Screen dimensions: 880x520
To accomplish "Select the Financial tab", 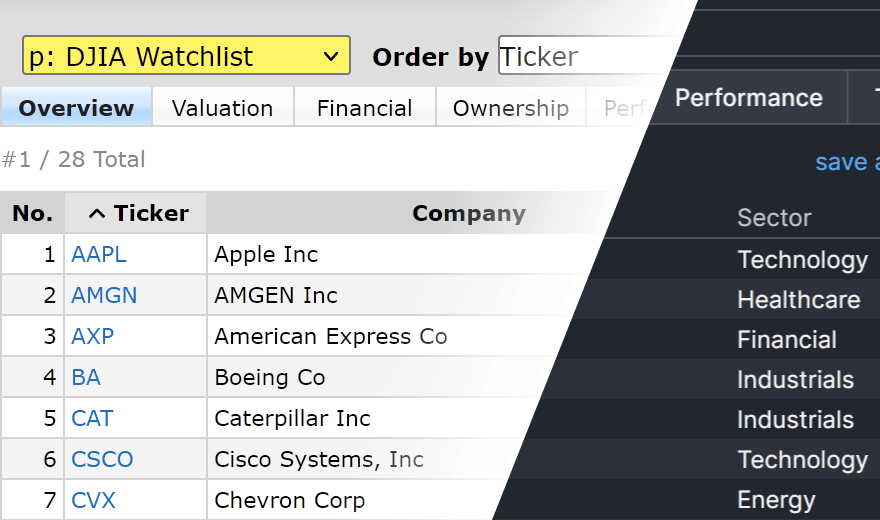I will (x=364, y=108).
